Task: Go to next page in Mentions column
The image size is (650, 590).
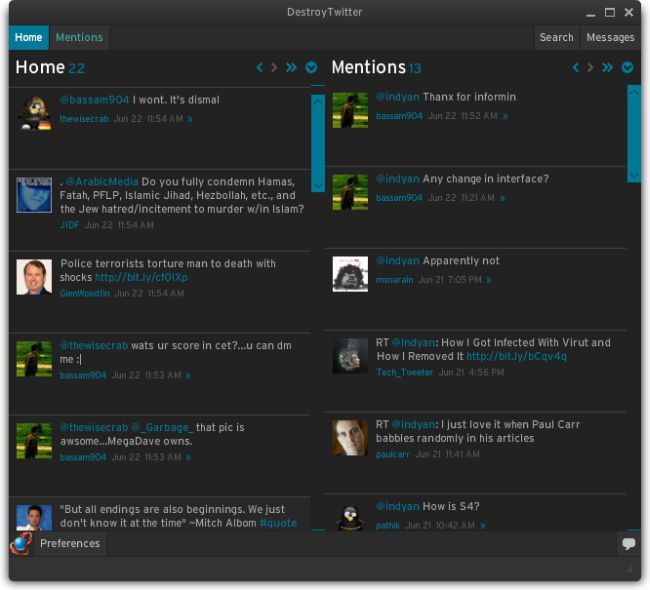Action: tap(590, 67)
